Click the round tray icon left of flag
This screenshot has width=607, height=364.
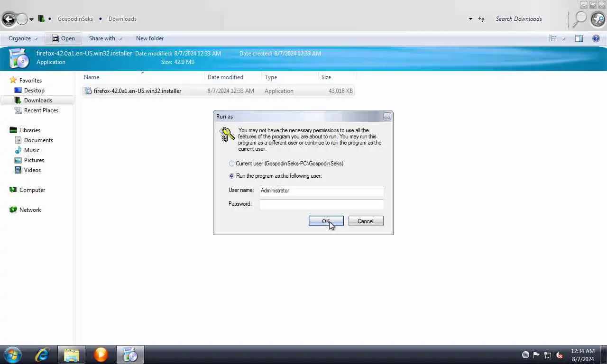coord(525,355)
